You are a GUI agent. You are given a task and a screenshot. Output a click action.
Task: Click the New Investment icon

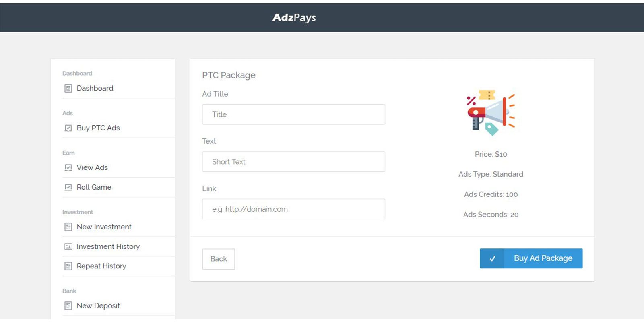tap(68, 227)
